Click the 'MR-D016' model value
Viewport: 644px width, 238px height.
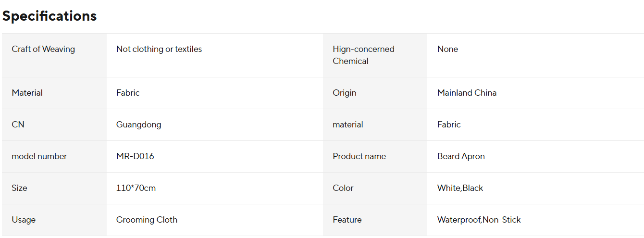pyautogui.click(x=135, y=156)
